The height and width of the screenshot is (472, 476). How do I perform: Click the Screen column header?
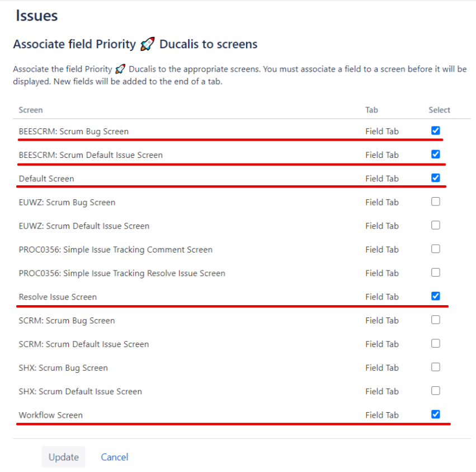tap(31, 110)
